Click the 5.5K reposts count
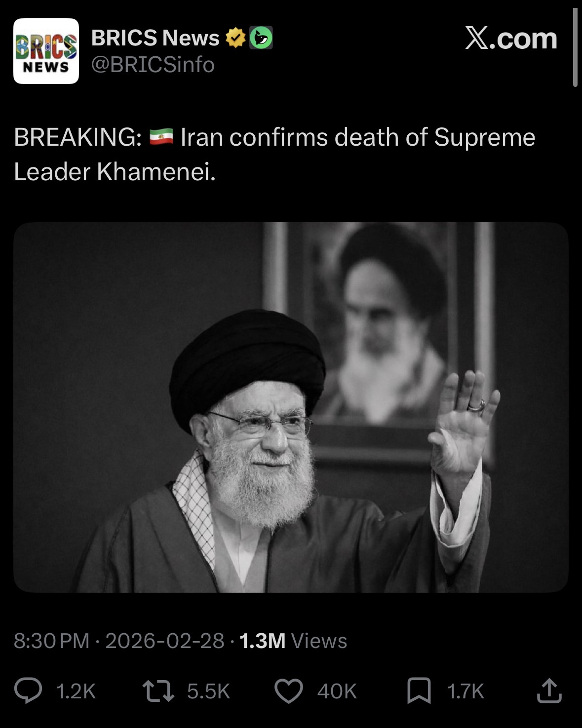This screenshot has height=728, width=582. [x=208, y=691]
